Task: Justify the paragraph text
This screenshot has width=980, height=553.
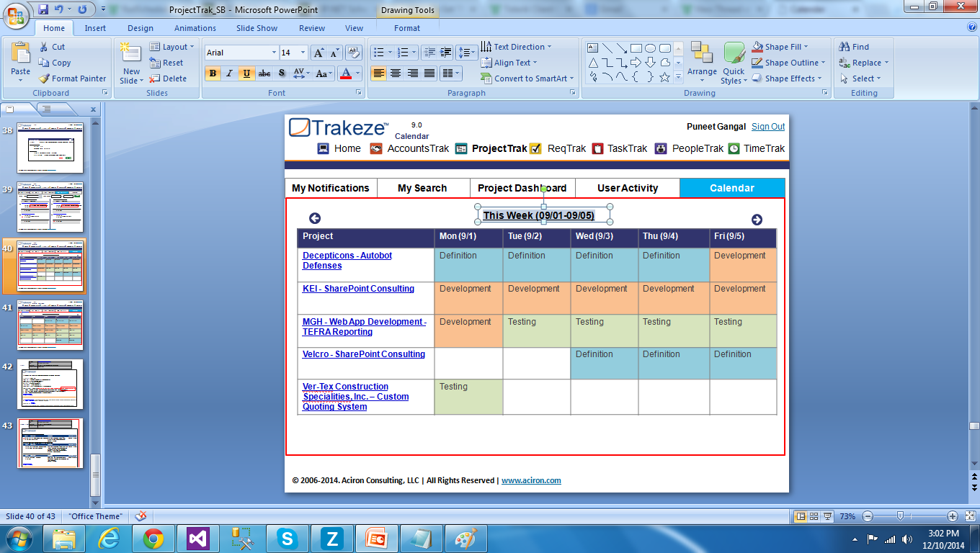Action: tap(430, 73)
